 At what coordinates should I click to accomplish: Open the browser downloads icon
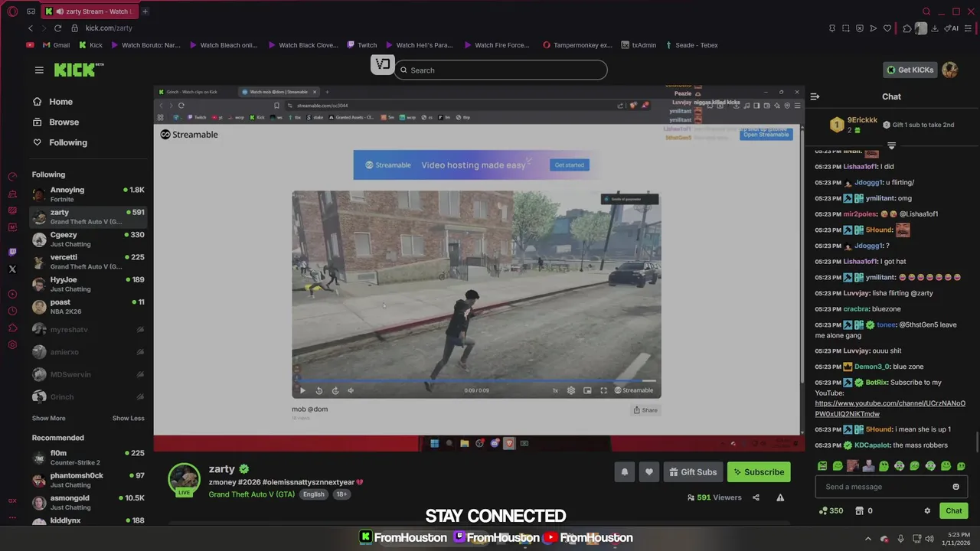tap(936, 28)
